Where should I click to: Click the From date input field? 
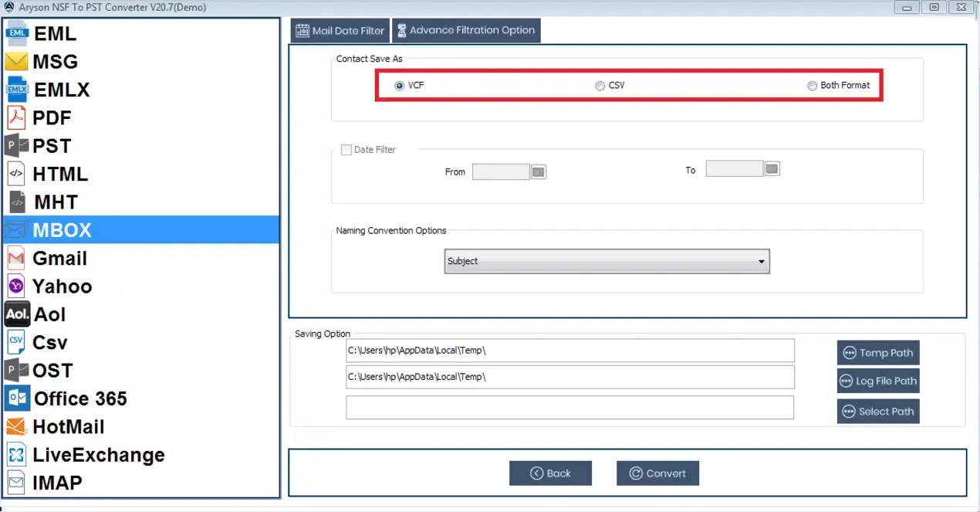coord(501,171)
